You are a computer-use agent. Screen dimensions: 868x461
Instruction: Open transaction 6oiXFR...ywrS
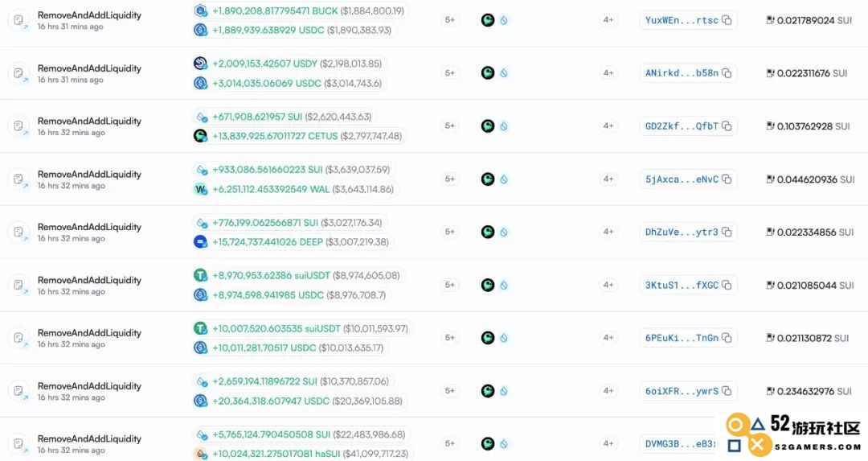[682, 391]
